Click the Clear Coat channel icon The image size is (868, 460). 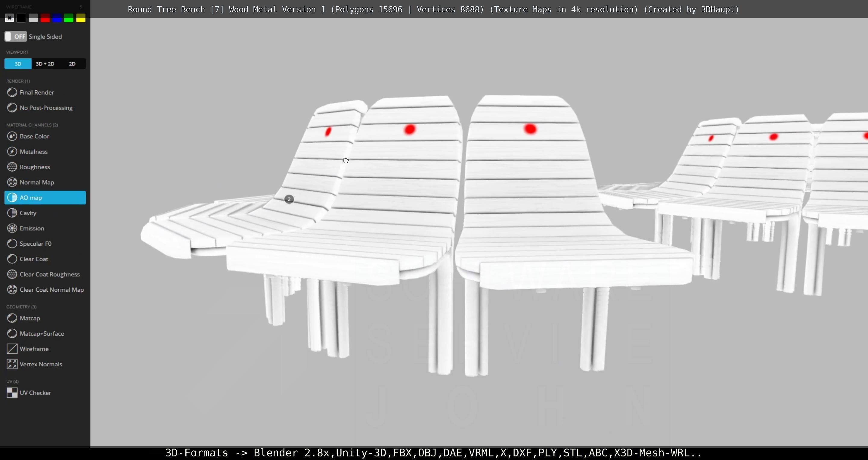pos(12,259)
